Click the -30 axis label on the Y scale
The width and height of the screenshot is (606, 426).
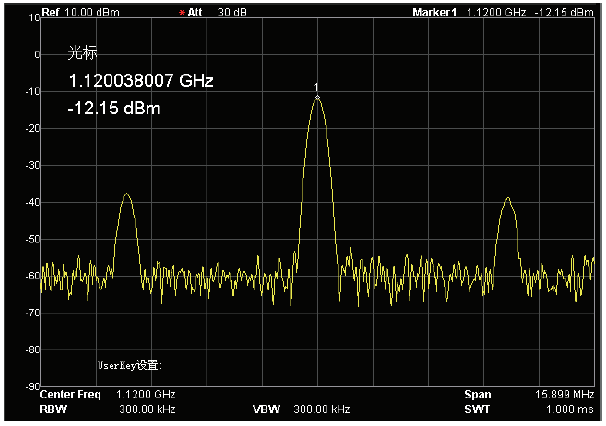(33, 165)
